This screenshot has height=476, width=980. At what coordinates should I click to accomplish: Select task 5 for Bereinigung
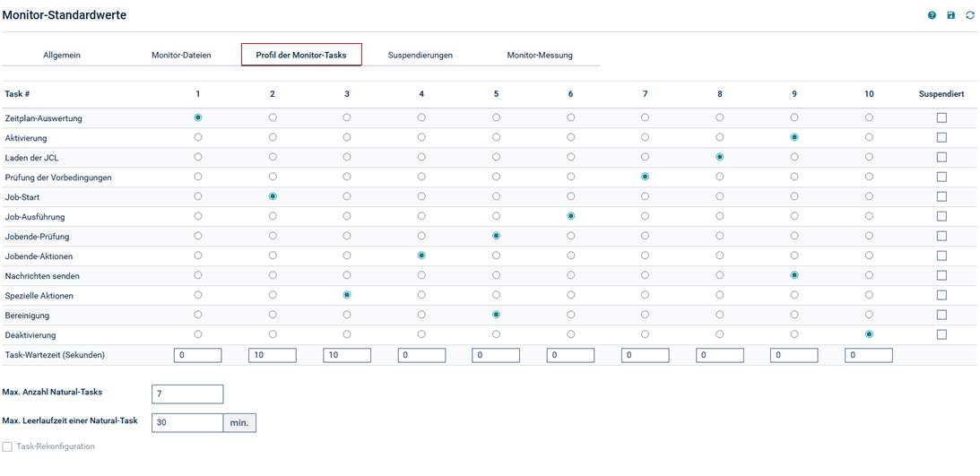(496, 315)
